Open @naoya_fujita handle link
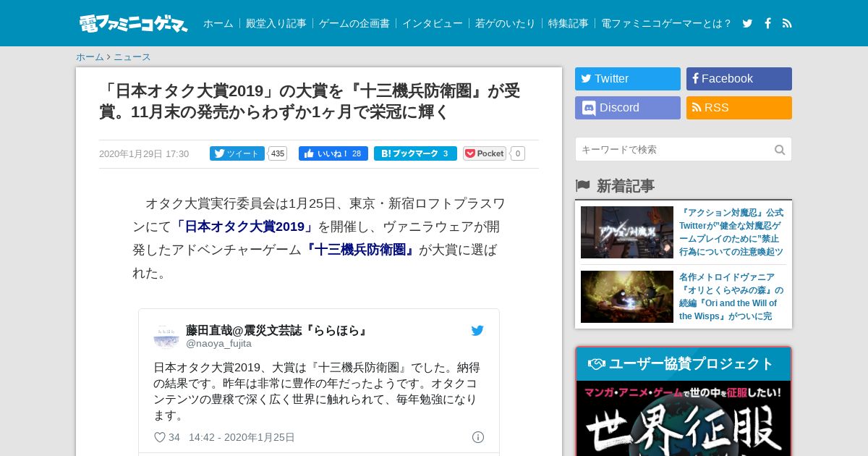Screen dimensions: 868x456 coord(218,344)
